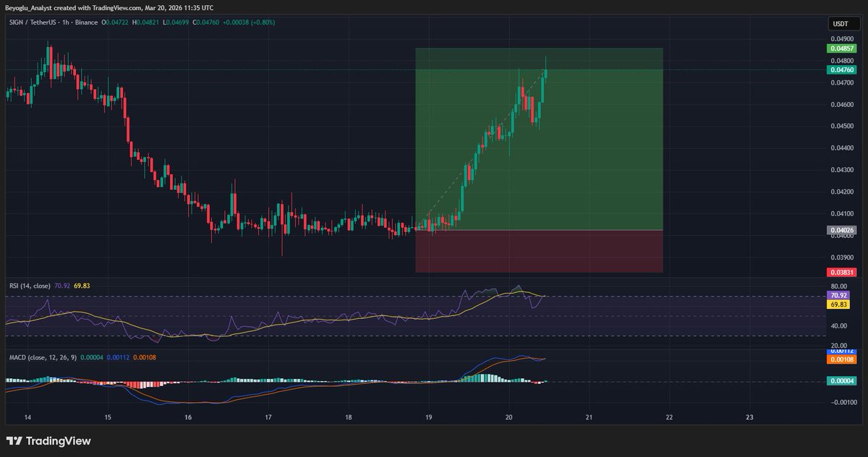Click the 0.04800 price axis label
The height and width of the screenshot is (457, 868).
[841, 61]
